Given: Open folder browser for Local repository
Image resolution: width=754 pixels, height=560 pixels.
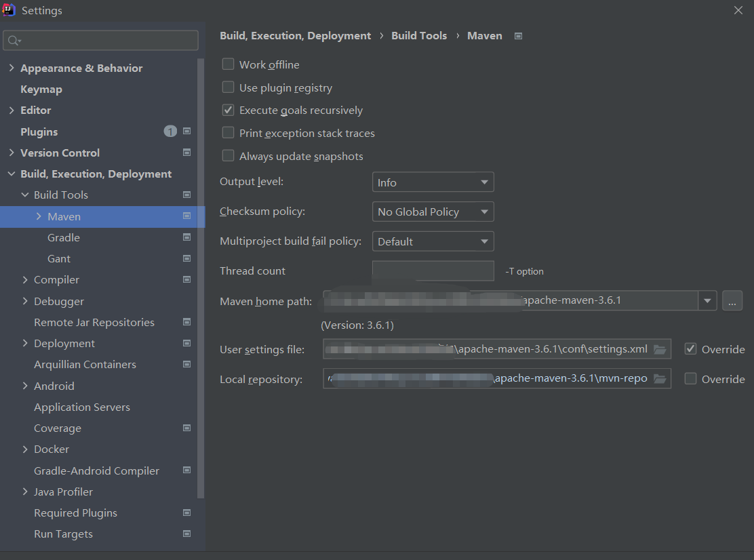Looking at the screenshot, I should (x=660, y=379).
